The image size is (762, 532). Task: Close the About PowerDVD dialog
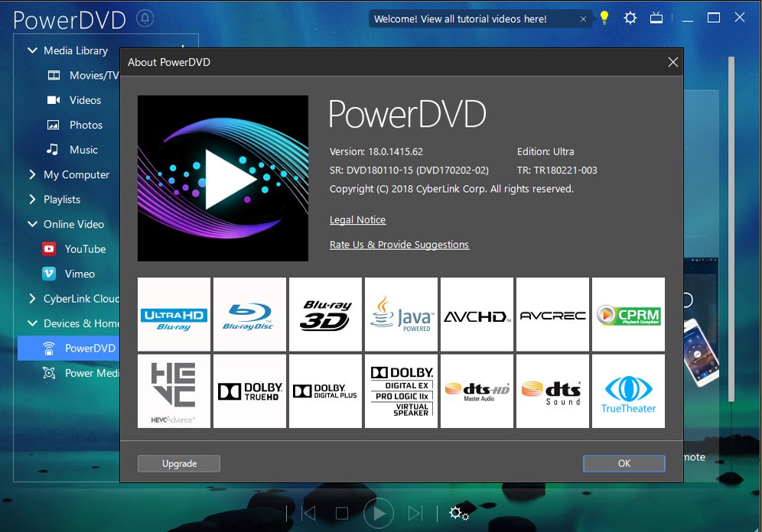click(x=673, y=62)
